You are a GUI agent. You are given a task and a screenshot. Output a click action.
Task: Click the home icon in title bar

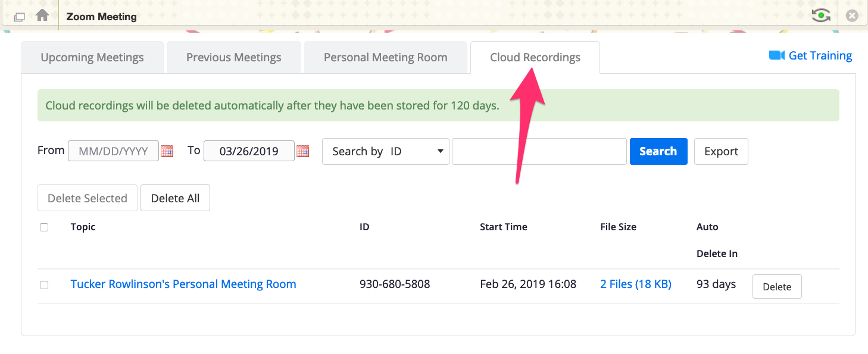coord(42,15)
